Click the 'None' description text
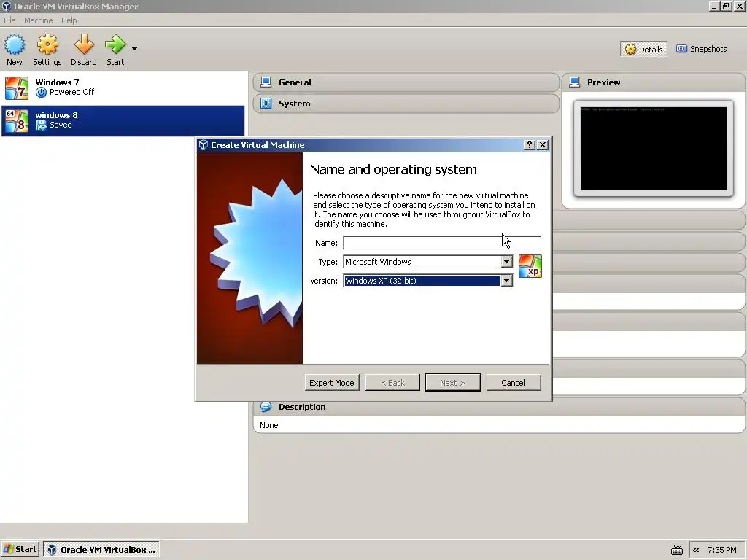The width and height of the screenshot is (747, 560). pyautogui.click(x=269, y=425)
